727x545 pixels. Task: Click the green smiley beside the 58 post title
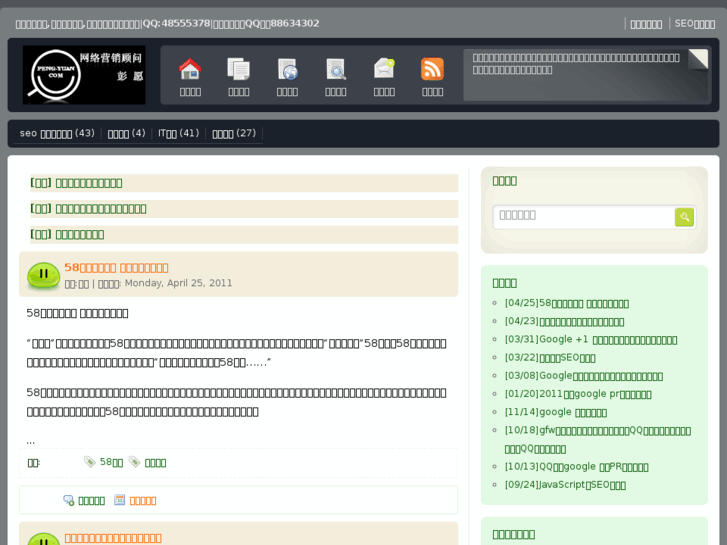coord(43,275)
